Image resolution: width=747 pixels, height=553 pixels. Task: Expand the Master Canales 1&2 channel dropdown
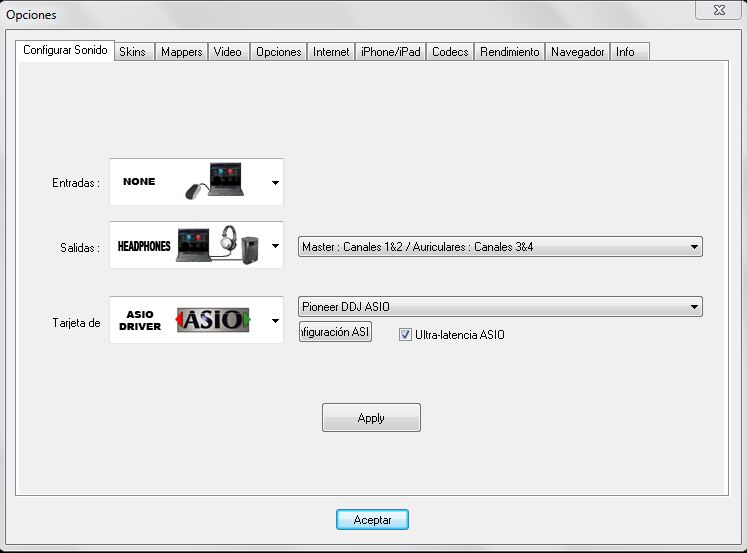(x=500, y=247)
